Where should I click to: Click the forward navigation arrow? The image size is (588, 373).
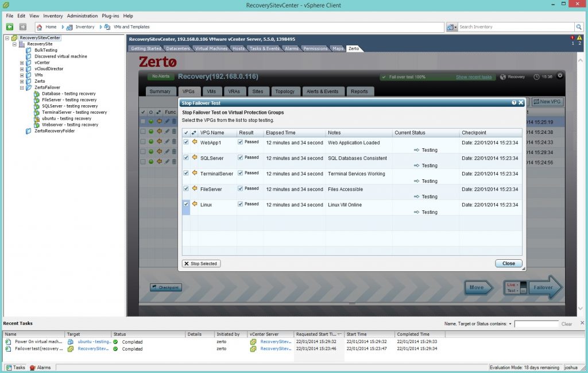click(23, 26)
